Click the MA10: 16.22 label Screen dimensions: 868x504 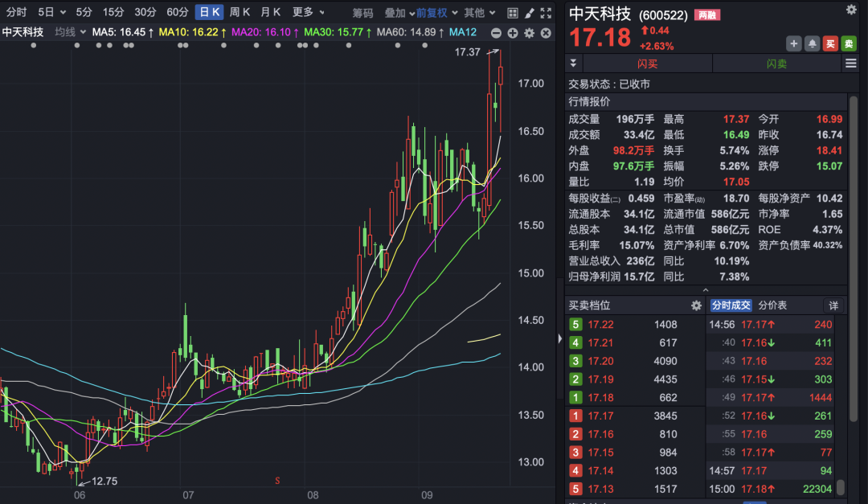(x=193, y=33)
